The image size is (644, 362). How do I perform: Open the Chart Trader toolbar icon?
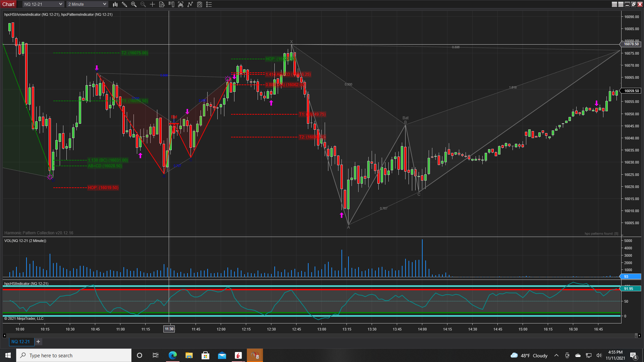pyautogui.click(x=171, y=4)
